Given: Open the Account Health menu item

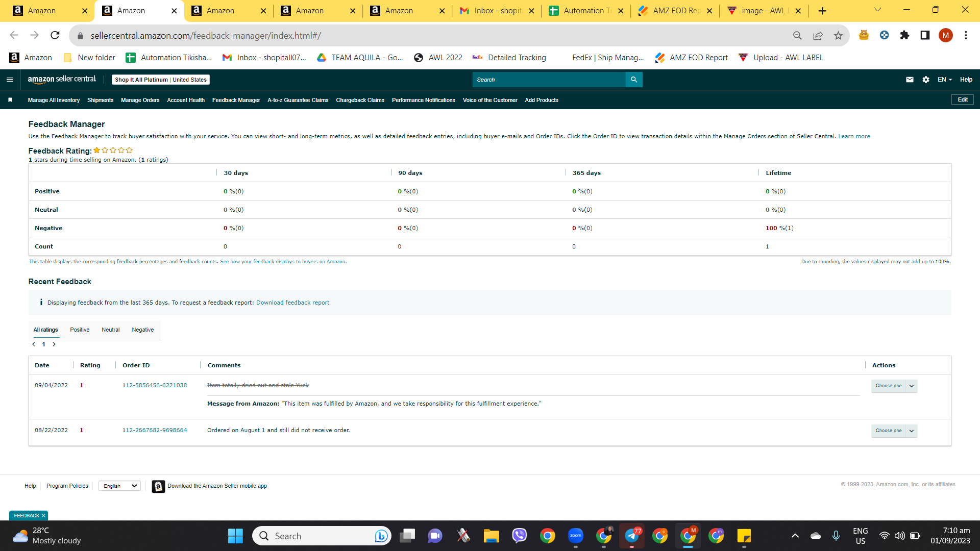Looking at the screenshot, I should (x=186, y=100).
